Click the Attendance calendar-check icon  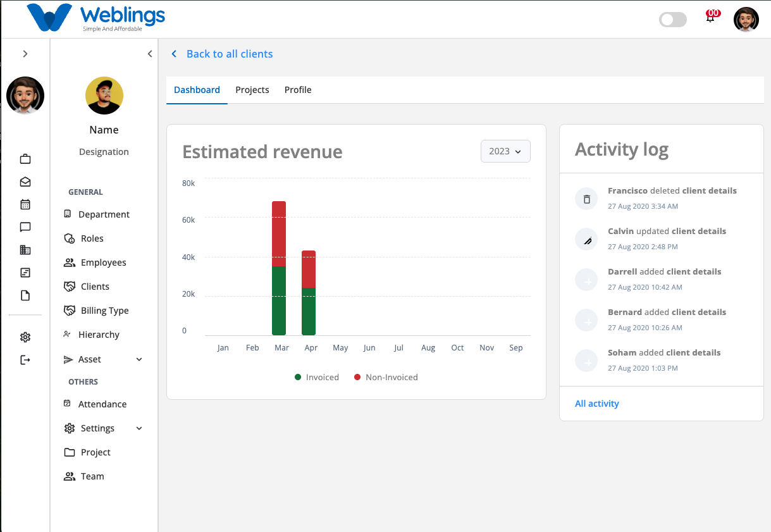68,404
